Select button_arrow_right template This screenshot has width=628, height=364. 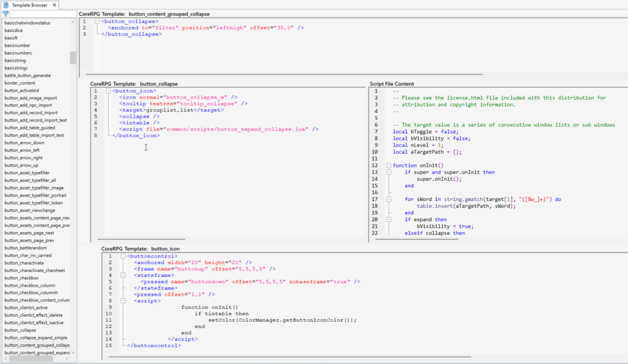(x=23, y=157)
